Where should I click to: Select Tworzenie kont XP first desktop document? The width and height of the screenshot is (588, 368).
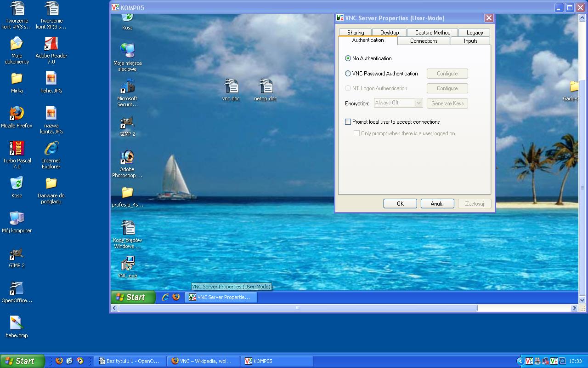tap(17, 15)
